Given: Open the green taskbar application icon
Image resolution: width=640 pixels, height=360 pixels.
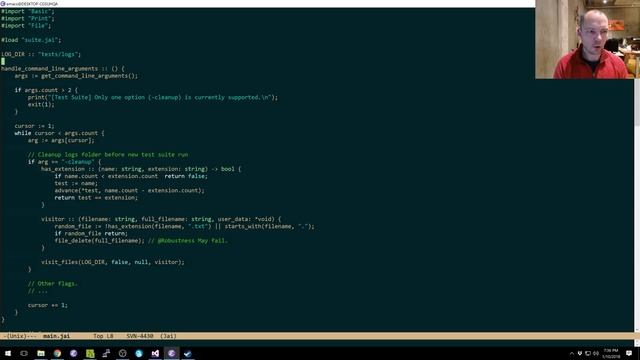Looking at the screenshot, I should tap(90, 353).
